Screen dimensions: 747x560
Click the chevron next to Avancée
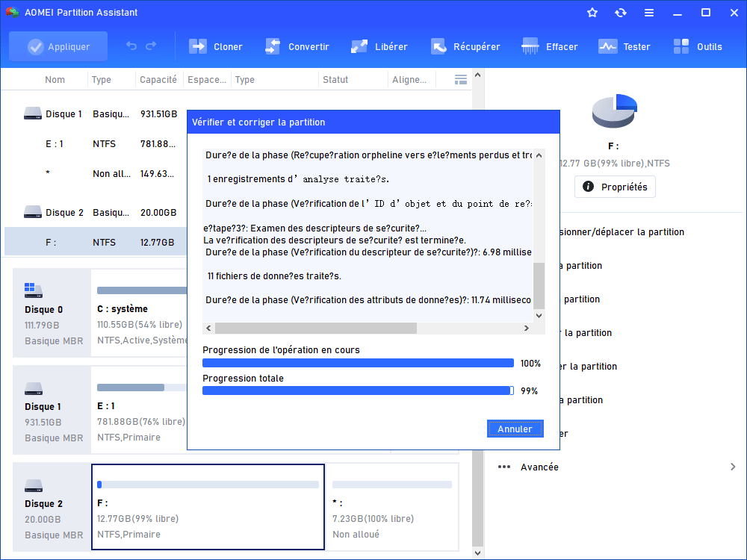pos(732,467)
